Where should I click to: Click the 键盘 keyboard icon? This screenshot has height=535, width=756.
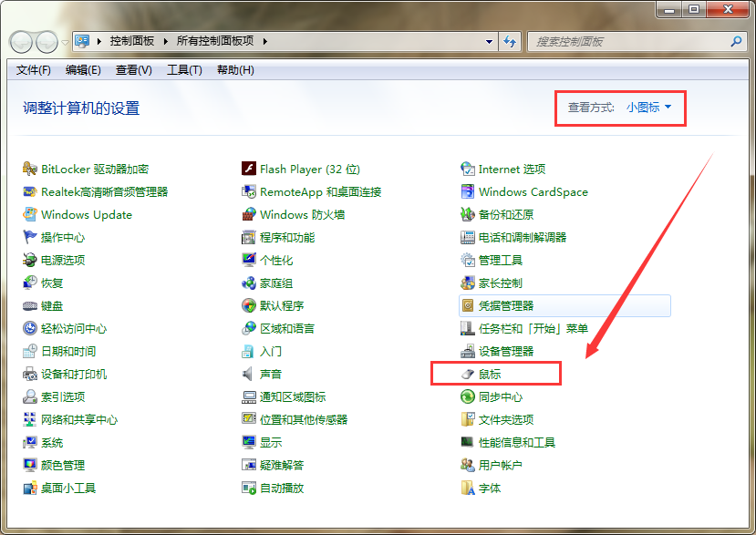pyautogui.click(x=30, y=306)
